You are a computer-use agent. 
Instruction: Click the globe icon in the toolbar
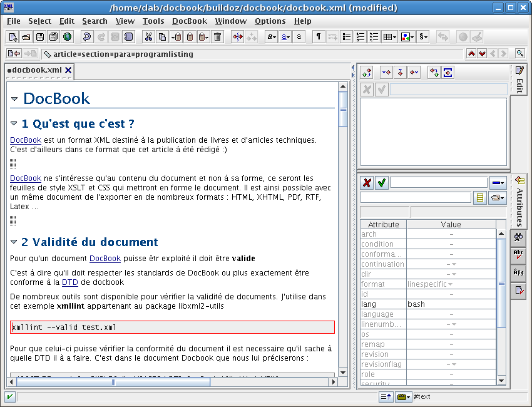(67, 37)
